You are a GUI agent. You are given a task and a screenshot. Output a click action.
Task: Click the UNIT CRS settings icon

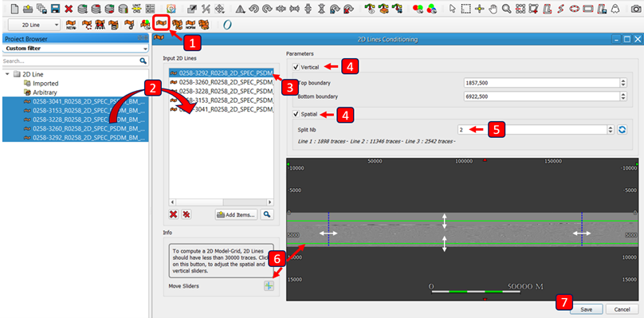[x=136, y=8]
